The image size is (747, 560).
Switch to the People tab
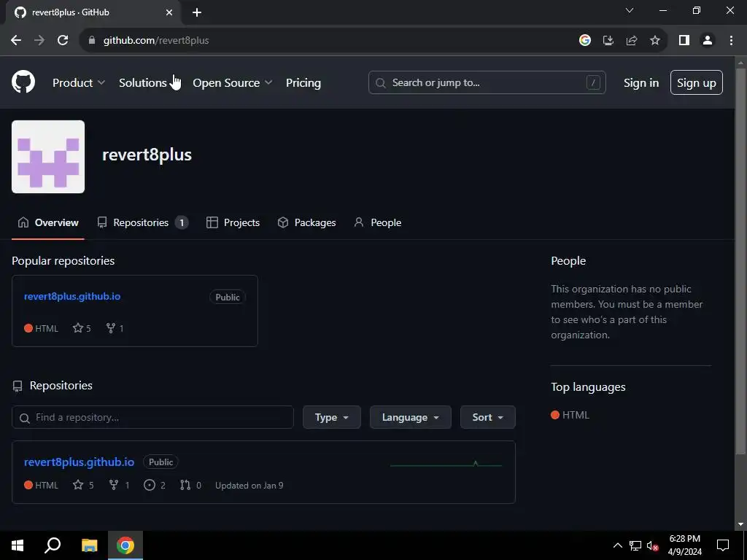pyautogui.click(x=378, y=222)
